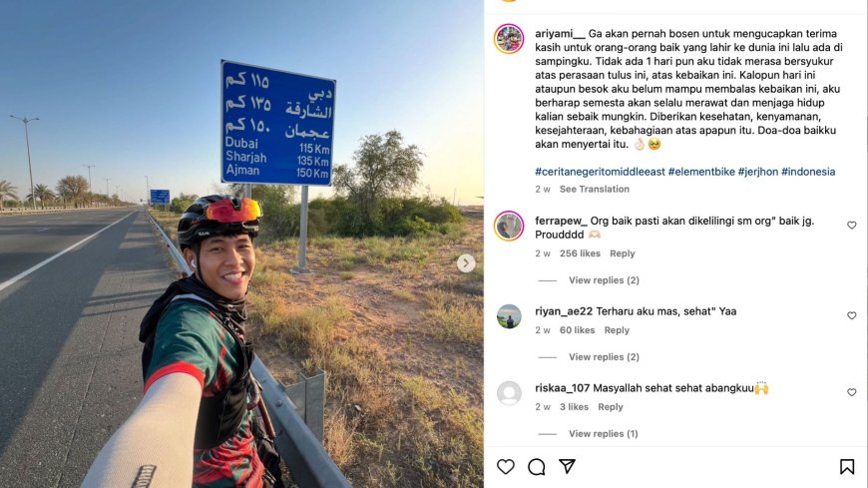868x488 pixels.
Task: Like riskaa_107 comment with heart
Action: click(x=851, y=392)
